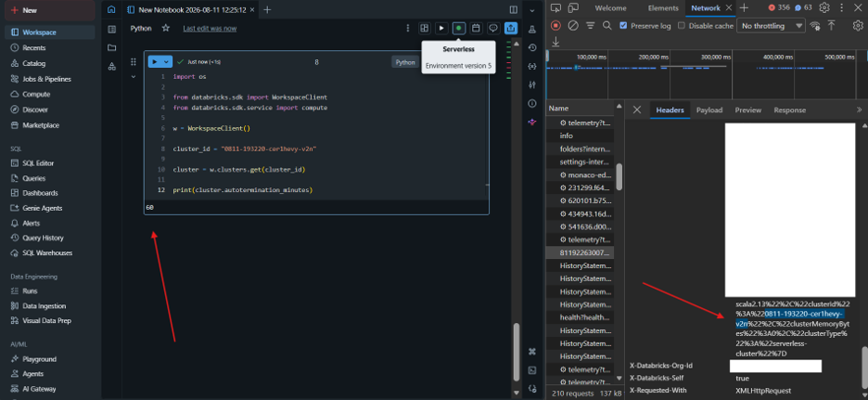868x400 pixels.
Task: Open notebook kebab menu
Action: point(408,28)
